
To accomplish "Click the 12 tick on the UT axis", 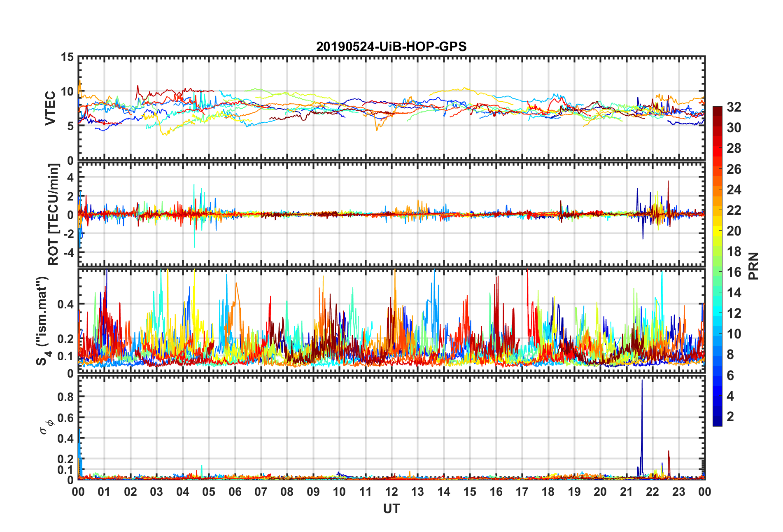I will coord(391,492).
